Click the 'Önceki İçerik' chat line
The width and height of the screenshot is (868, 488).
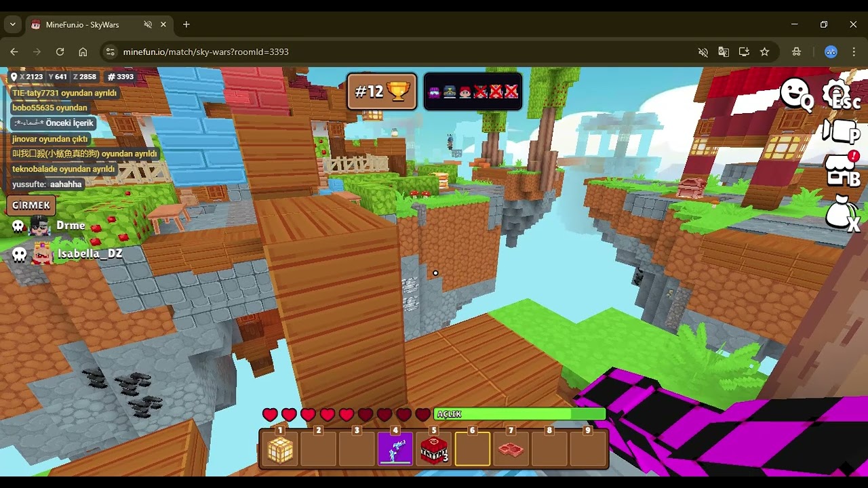(54, 123)
